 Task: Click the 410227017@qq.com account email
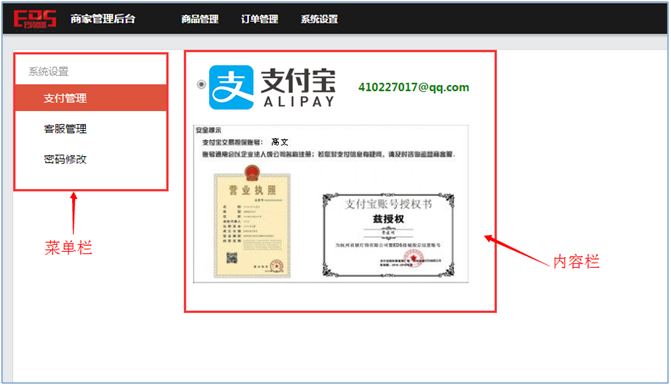tap(414, 87)
